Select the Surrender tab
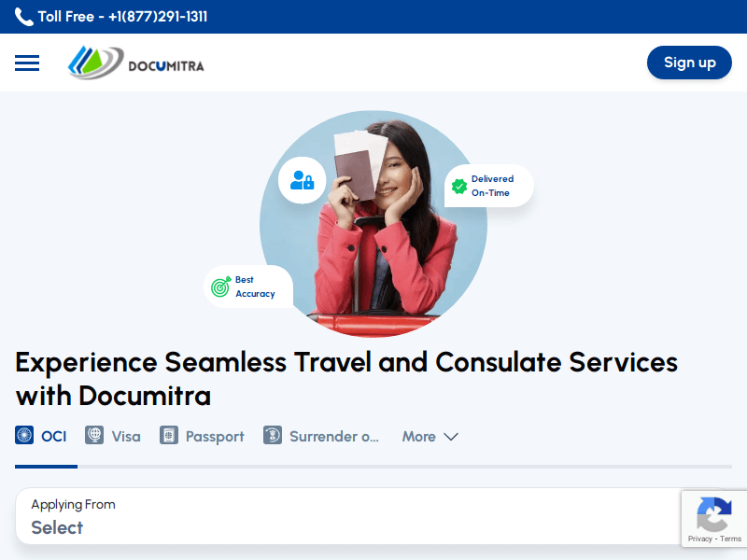This screenshot has height=560, width=747. 333,437
